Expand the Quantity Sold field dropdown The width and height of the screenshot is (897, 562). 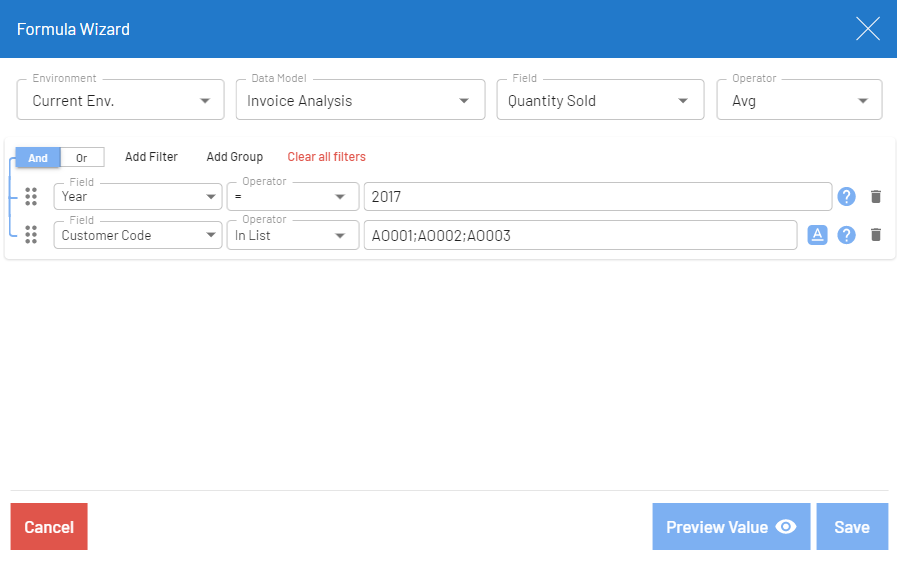tap(598, 101)
